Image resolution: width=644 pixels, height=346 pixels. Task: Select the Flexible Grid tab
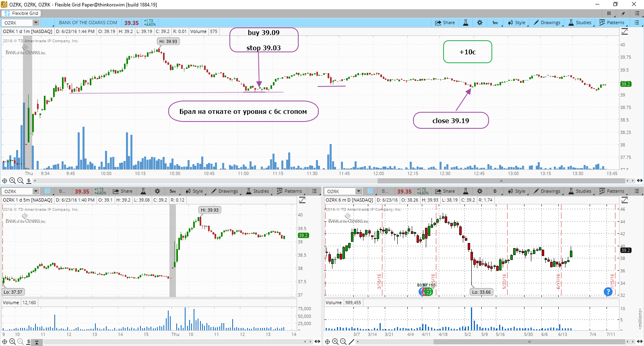pos(21,13)
